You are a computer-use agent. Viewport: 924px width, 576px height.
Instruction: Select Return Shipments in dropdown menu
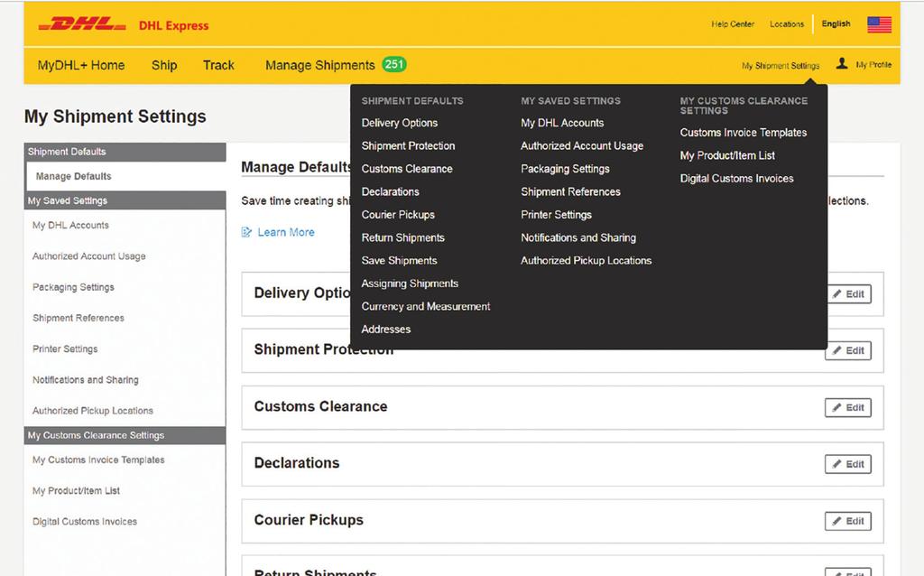point(403,237)
